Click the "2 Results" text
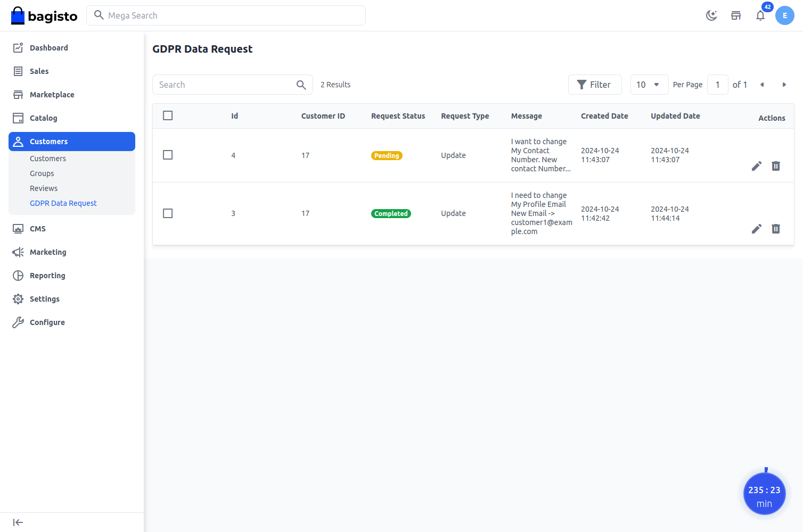Image resolution: width=803 pixels, height=532 pixels. coord(335,85)
